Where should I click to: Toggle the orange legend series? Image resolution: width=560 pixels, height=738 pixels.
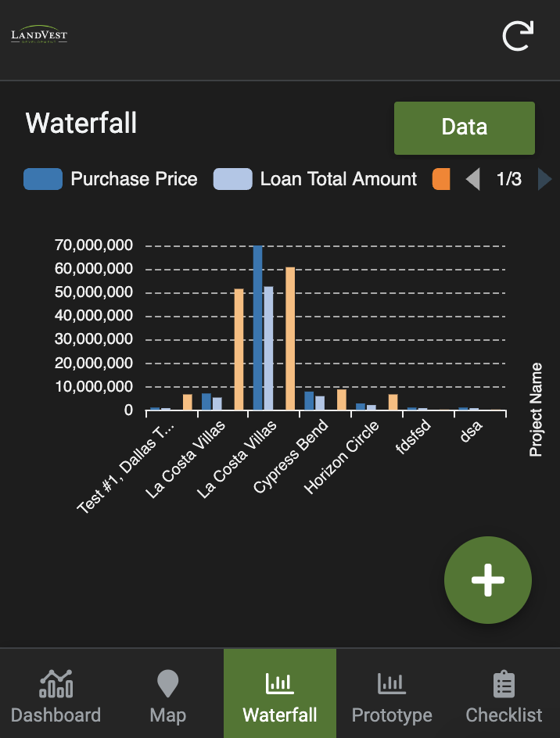click(441, 179)
